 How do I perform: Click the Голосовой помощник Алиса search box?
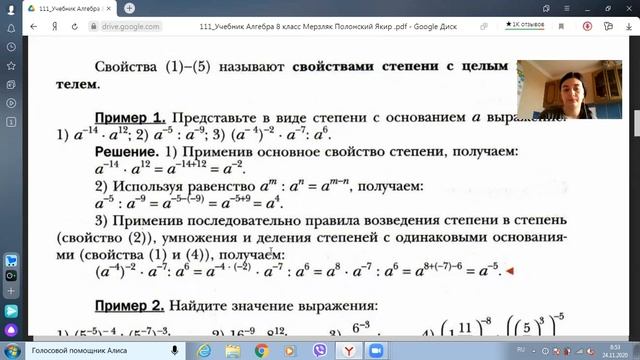(x=105, y=351)
